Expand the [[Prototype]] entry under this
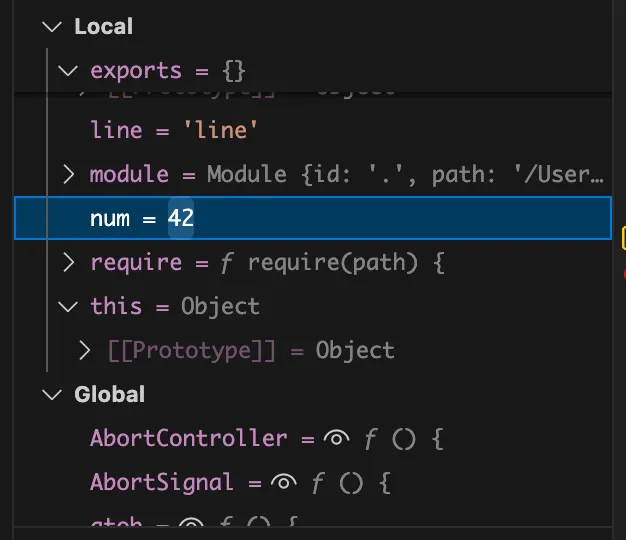Screen dimensions: 626x540 click(84, 350)
